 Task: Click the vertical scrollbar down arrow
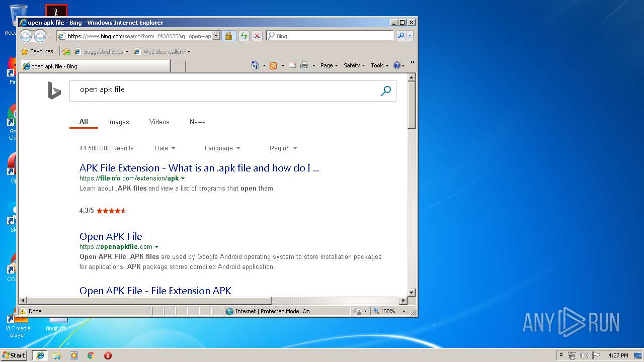point(412,292)
